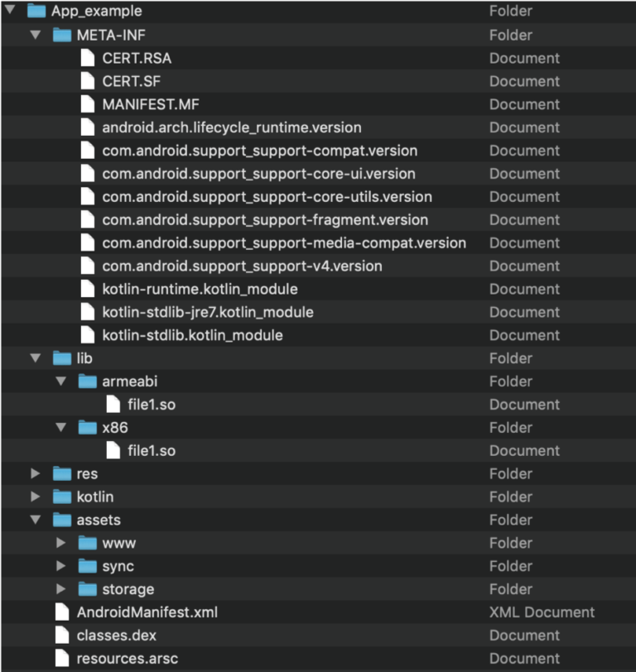Click the META-INF folder icon

[x=62, y=35]
